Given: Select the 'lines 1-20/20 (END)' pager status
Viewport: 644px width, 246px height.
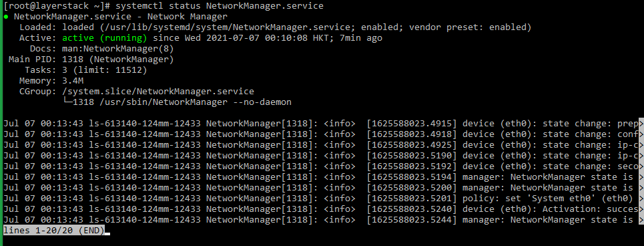Looking at the screenshot, I should coord(54,231).
